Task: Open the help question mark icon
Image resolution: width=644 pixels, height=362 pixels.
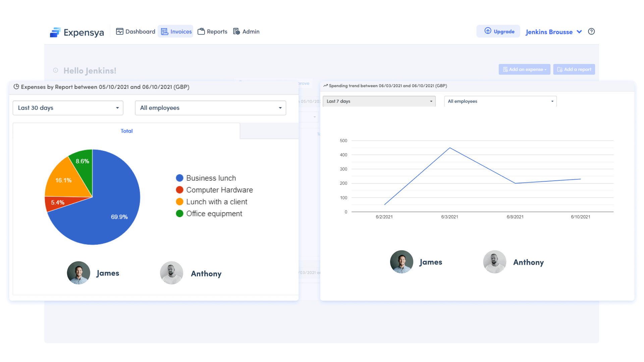Action: click(591, 31)
